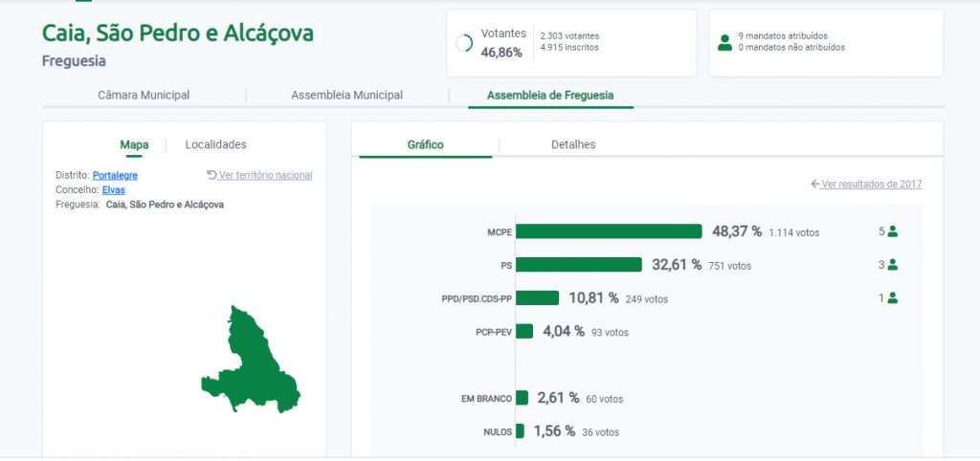980x461 pixels.
Task: Click the PS mandates person icon
Action: (893, 265)
